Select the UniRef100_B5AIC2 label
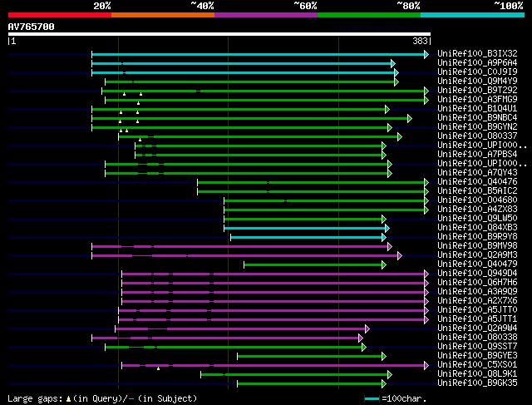 pyautogui.click(x=477, y=191)
